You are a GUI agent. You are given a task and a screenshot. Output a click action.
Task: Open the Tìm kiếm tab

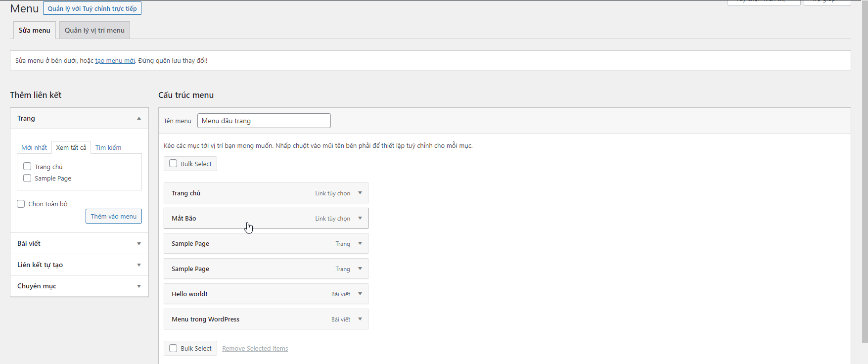click(x=108, y=147)
